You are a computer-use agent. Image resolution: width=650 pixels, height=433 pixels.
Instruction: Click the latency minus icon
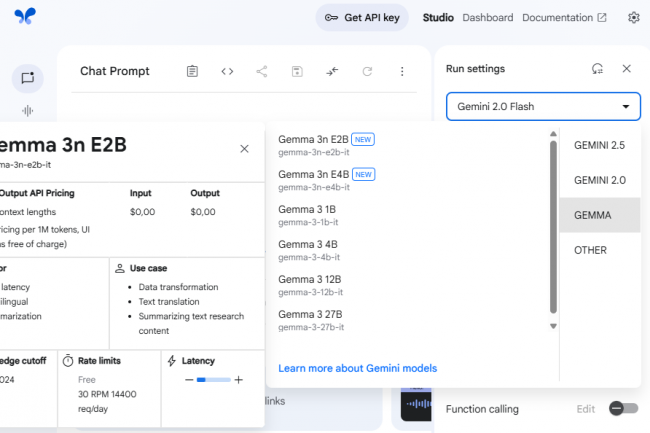pos(189,380)
